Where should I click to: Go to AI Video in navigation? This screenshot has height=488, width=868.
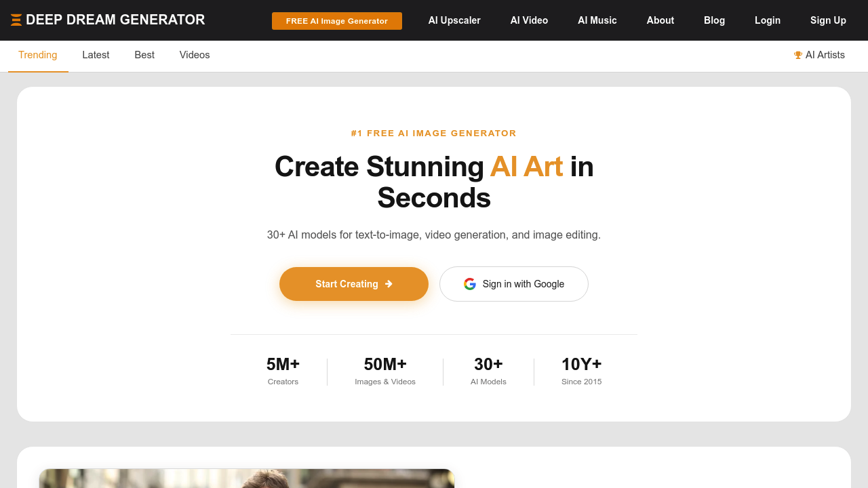click(529, 20)
